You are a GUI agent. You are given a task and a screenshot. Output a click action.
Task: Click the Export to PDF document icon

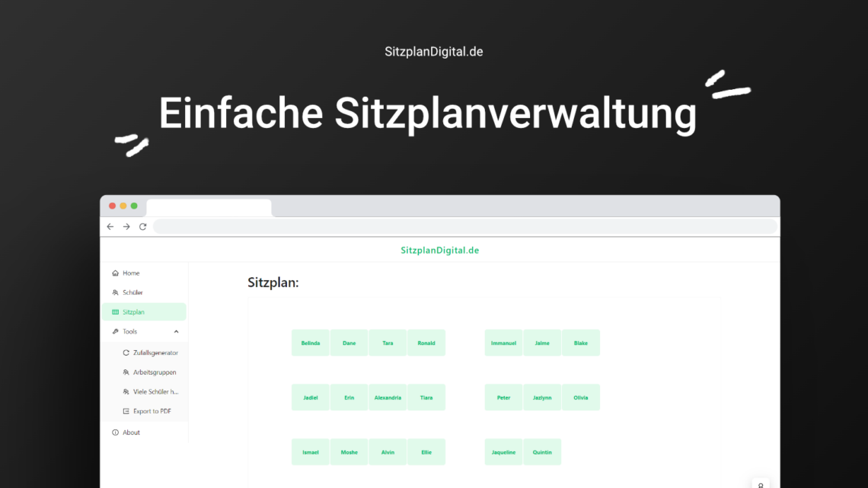tap(126, 410)
